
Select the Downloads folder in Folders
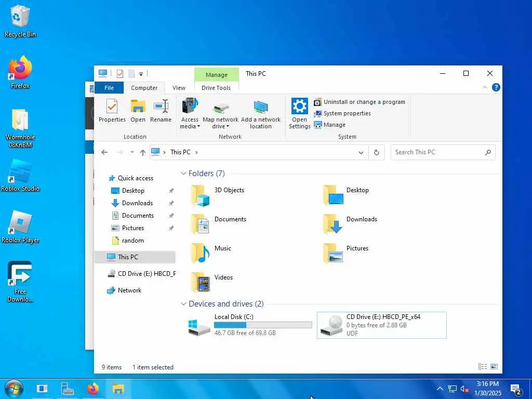point(350,224)
